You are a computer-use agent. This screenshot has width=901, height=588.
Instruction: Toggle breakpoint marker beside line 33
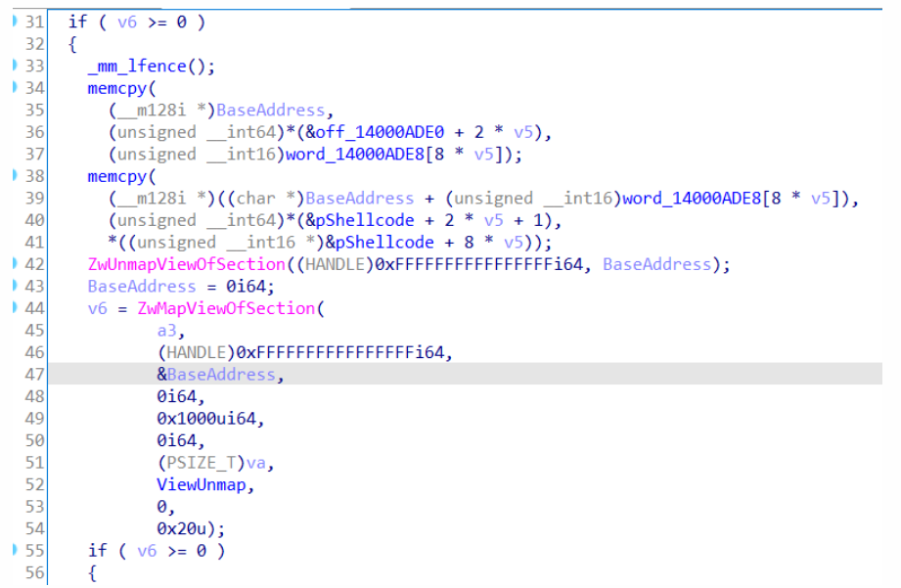15,65
